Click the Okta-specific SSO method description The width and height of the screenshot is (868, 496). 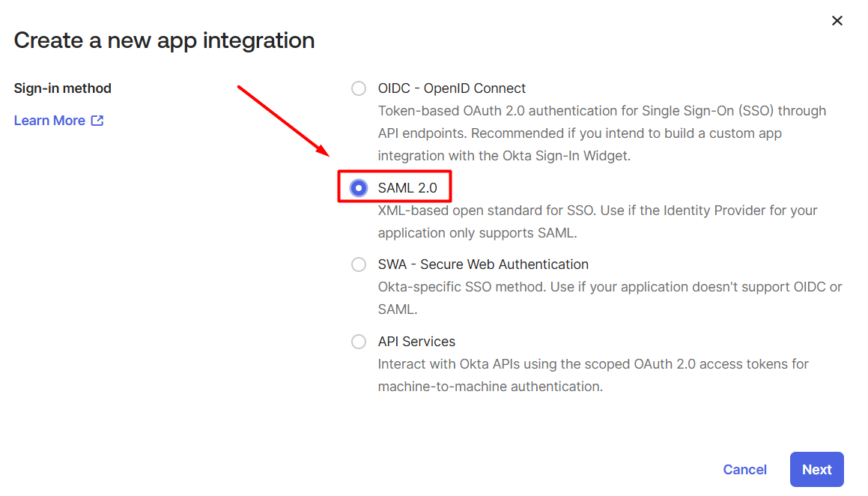coord(610,298)
